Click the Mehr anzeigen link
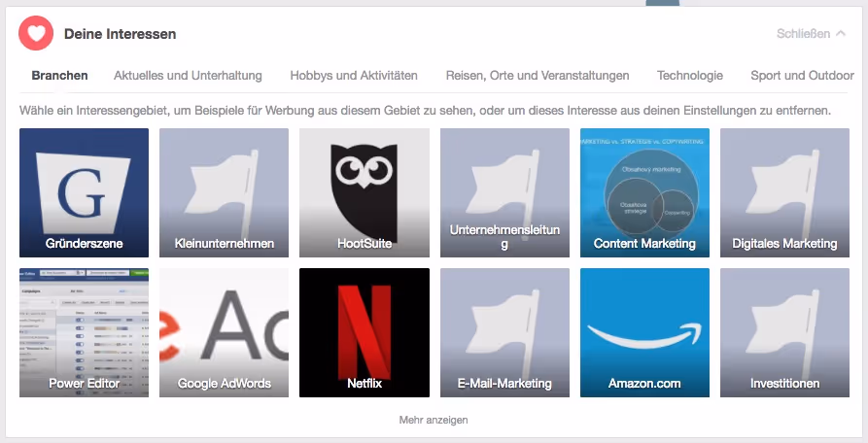Screen dimensions: 868x443 click(434, 420)
